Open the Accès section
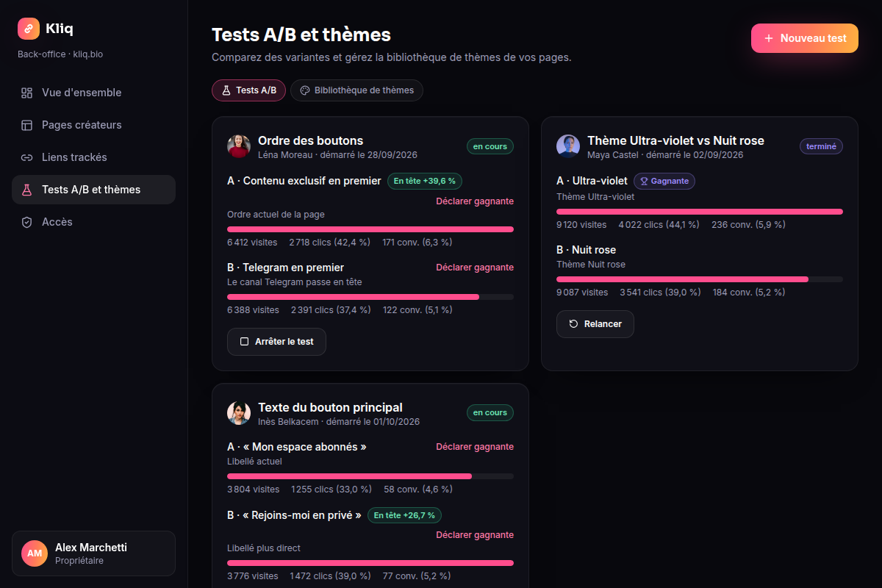 93,222
